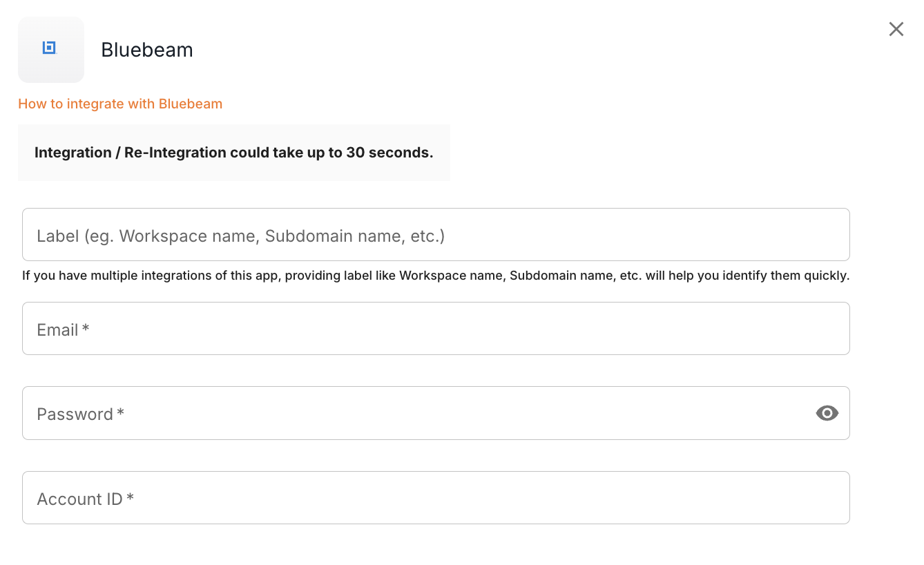Image resolution: width=924 pixels, height=565 pixels.
Task: Show the password using the eye icon
Action: coord(827,413)
